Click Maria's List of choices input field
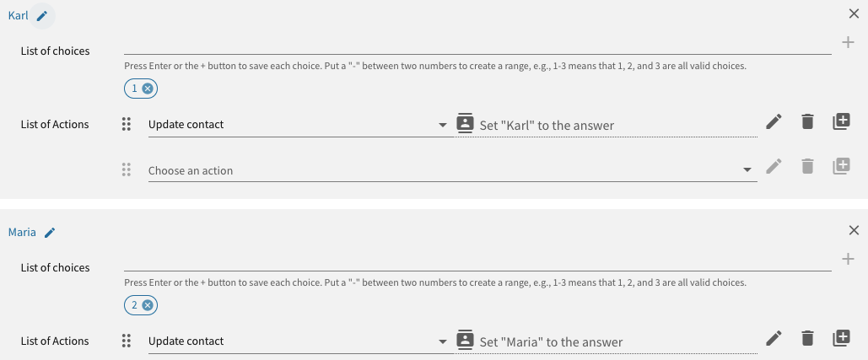 click(477, 261)
